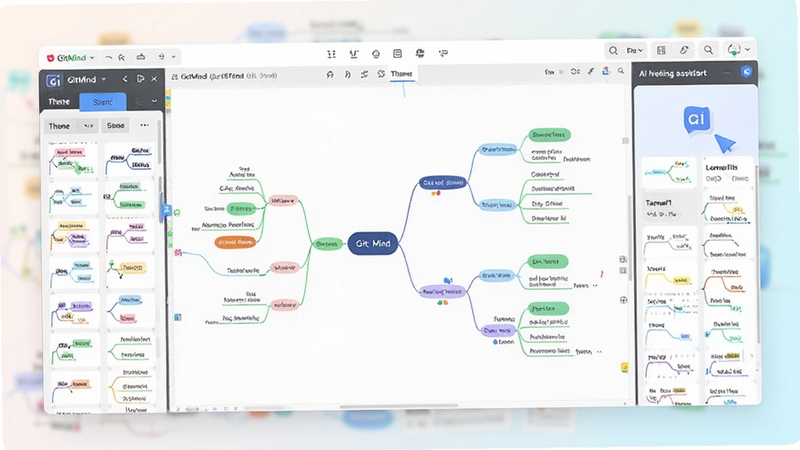The image size is (800, 450).
Task: Click the pentagon home icon in center toolbar
Action: click(376, 54)
